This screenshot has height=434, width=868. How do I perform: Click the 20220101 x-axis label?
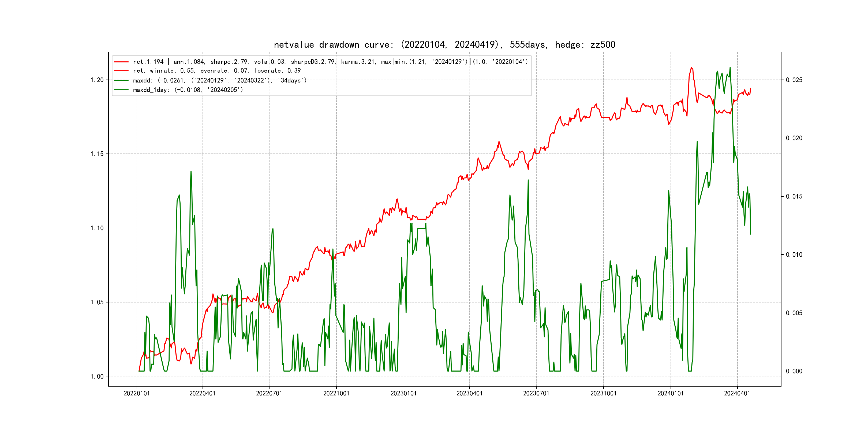pyautogui.click(x=136, y=394)
